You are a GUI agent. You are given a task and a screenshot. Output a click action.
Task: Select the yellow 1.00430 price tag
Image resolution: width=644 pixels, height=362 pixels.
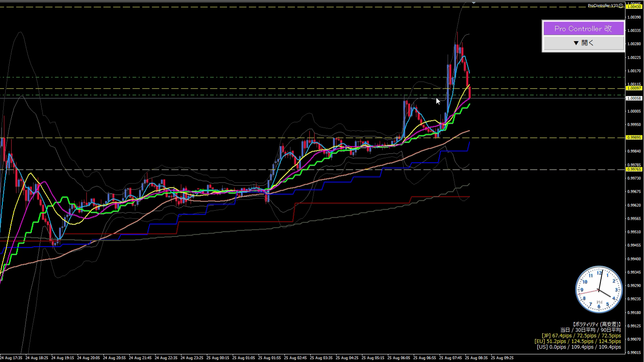pyautogui.click(x=634, y=7)
